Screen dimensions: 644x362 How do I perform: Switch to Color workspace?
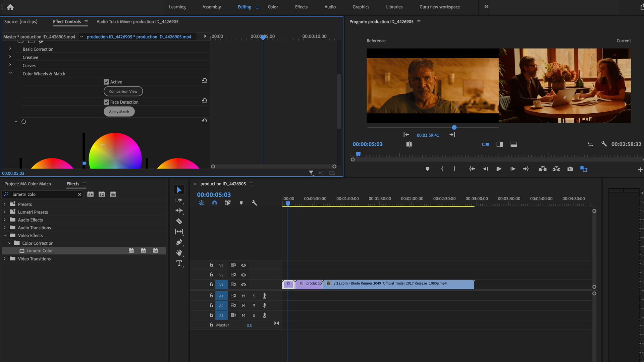pos(273,7)
